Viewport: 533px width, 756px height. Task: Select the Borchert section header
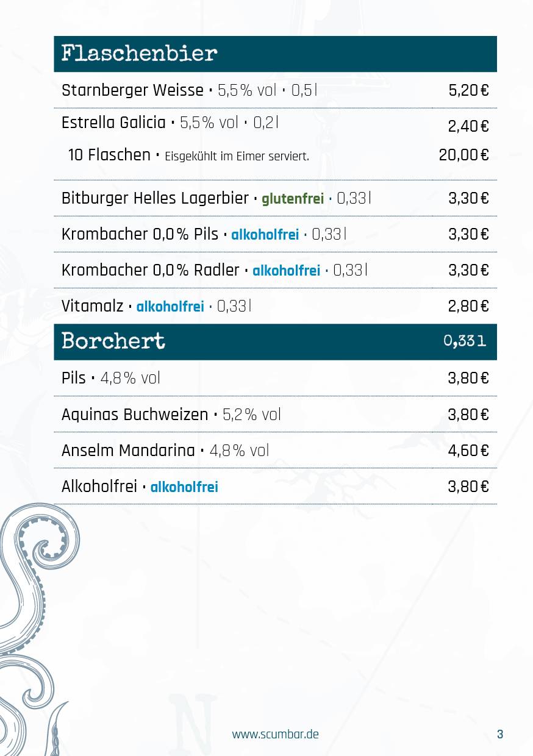point(275,341)
